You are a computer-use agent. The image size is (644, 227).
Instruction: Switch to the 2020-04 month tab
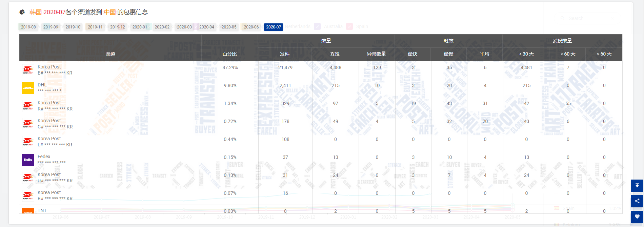207,27
